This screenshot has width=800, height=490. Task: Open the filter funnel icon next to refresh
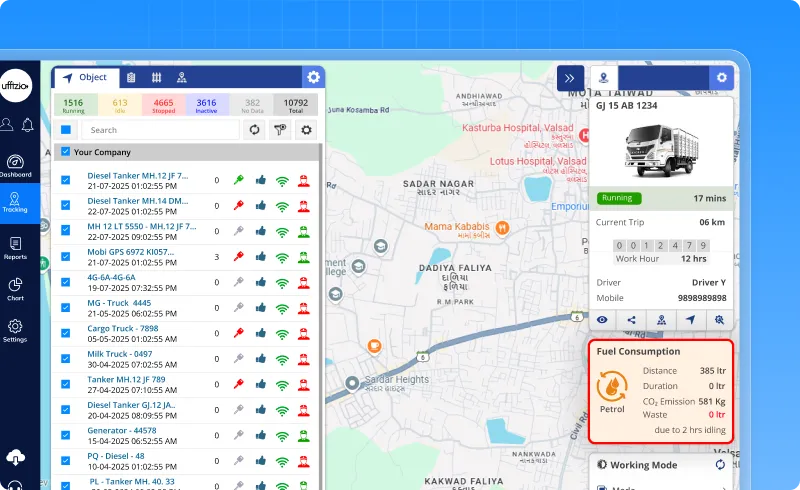(x=281, y=130)
